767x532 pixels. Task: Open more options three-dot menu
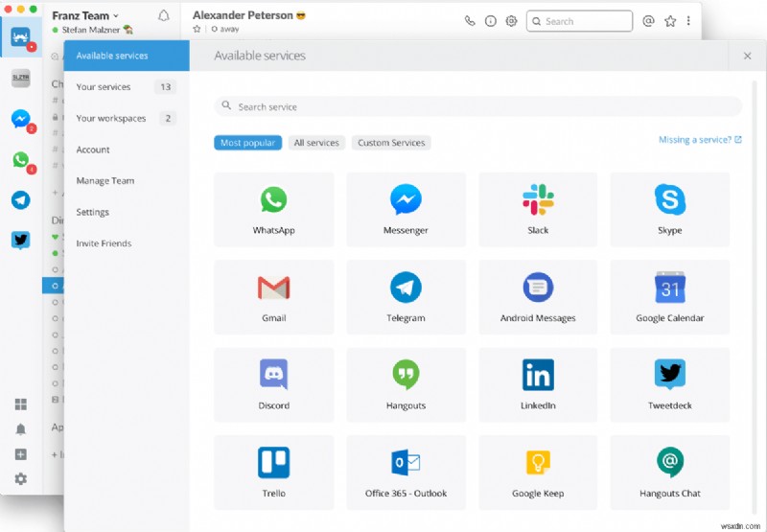tap(688, 21)
